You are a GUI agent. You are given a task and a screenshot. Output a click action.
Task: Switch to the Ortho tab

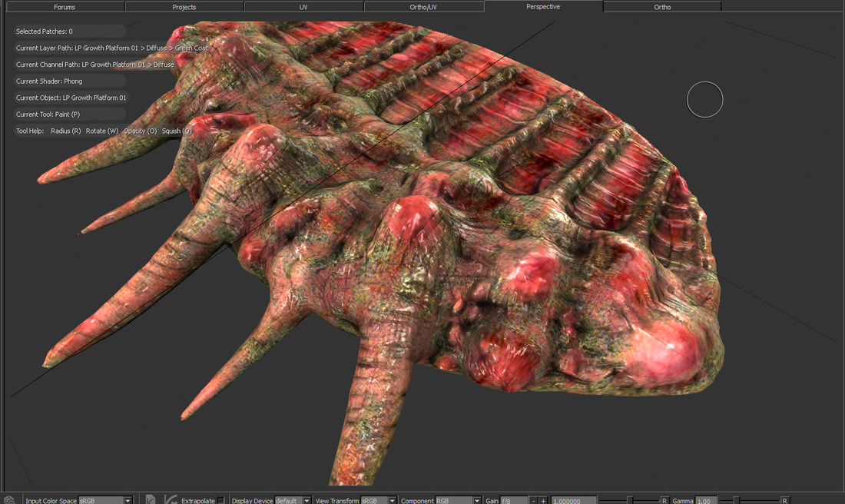[662, 7]
